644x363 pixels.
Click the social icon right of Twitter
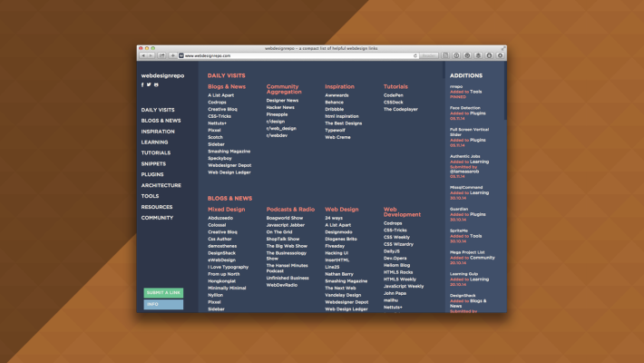click(156, 84)
